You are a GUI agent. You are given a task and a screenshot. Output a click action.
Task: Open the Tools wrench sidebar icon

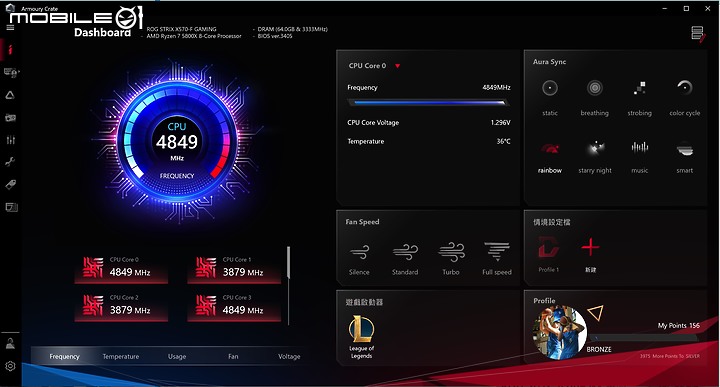pyautogui.click(x=10, y=162)
